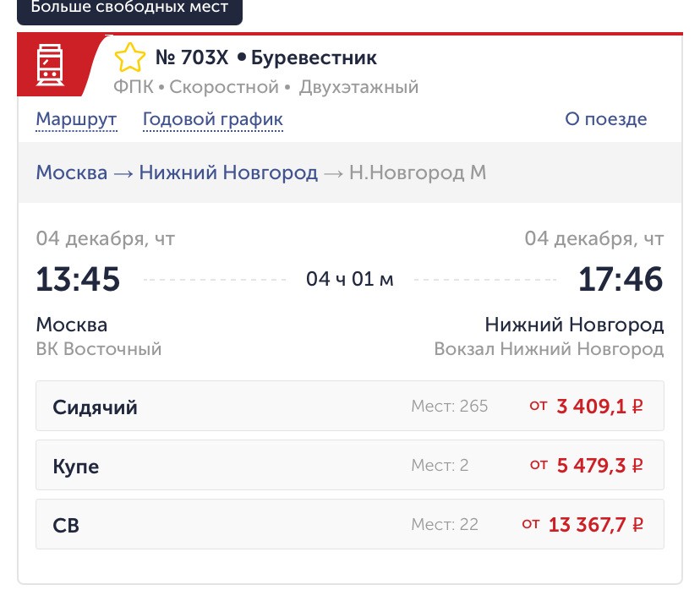Open the Маршрут link
Image resolution: width=700 pixels, height=601 pixels.
click(76, 119)
